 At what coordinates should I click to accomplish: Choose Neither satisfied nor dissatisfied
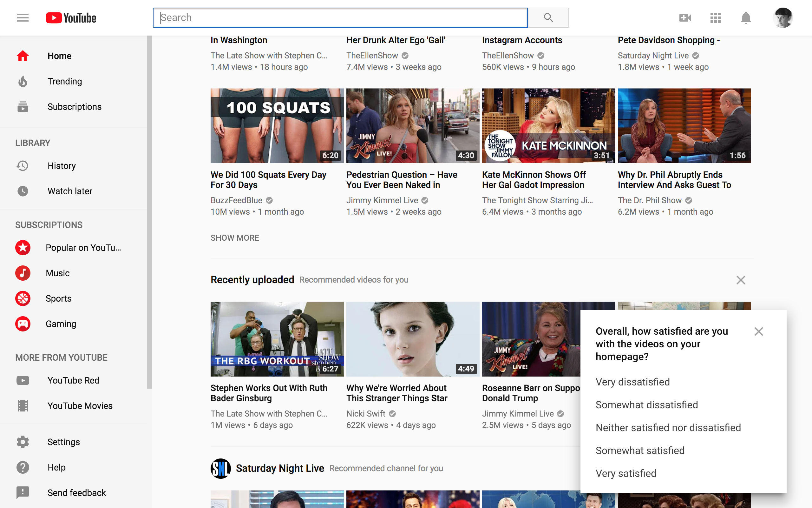(x=668, y=428)
